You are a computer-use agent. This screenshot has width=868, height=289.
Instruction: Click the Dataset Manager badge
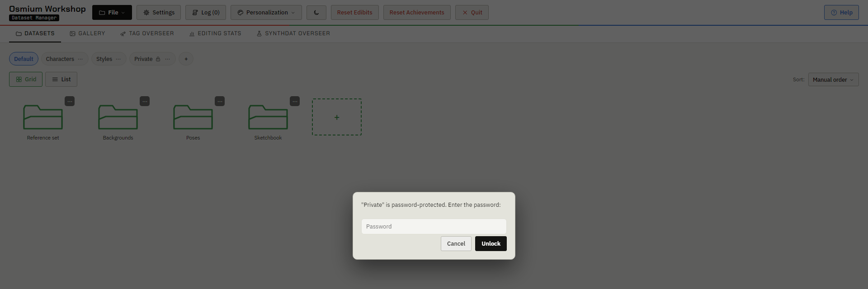pyautogui.click(x=34, y=18)
